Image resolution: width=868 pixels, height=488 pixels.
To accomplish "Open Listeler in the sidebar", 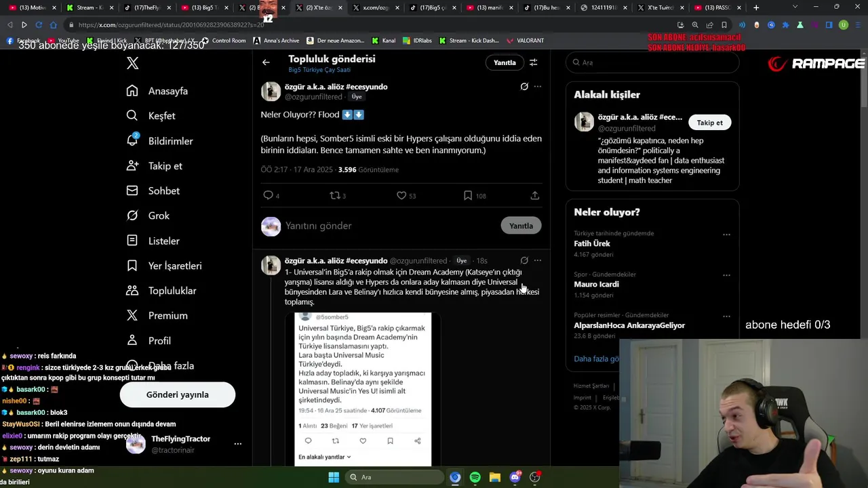I will click(153, 241).
